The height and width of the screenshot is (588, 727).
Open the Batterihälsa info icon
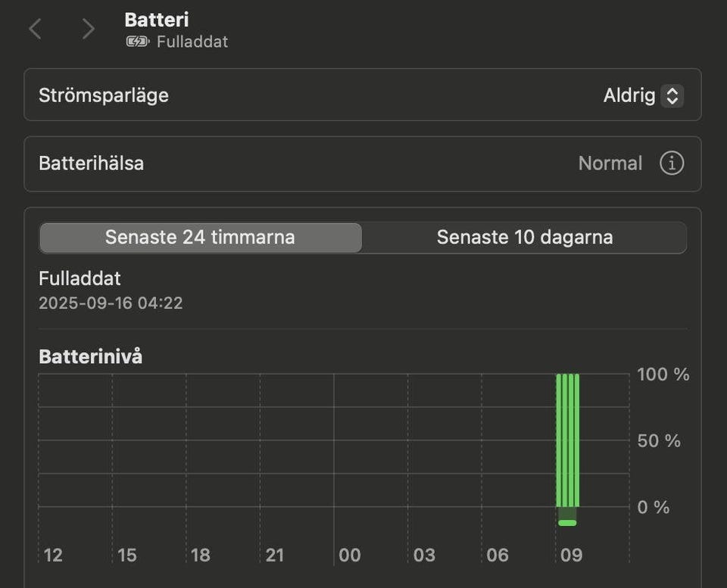[671, 163]
